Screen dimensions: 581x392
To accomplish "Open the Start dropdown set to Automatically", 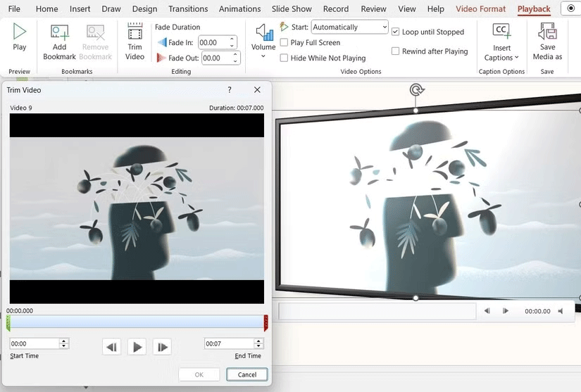I will [349, 27].
